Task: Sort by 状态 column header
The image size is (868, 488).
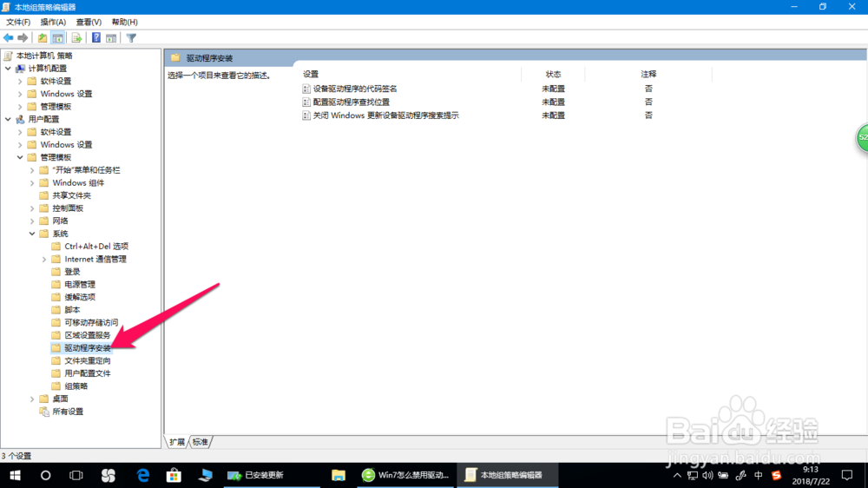Action: pyautogui.click(x=553, y=74)
